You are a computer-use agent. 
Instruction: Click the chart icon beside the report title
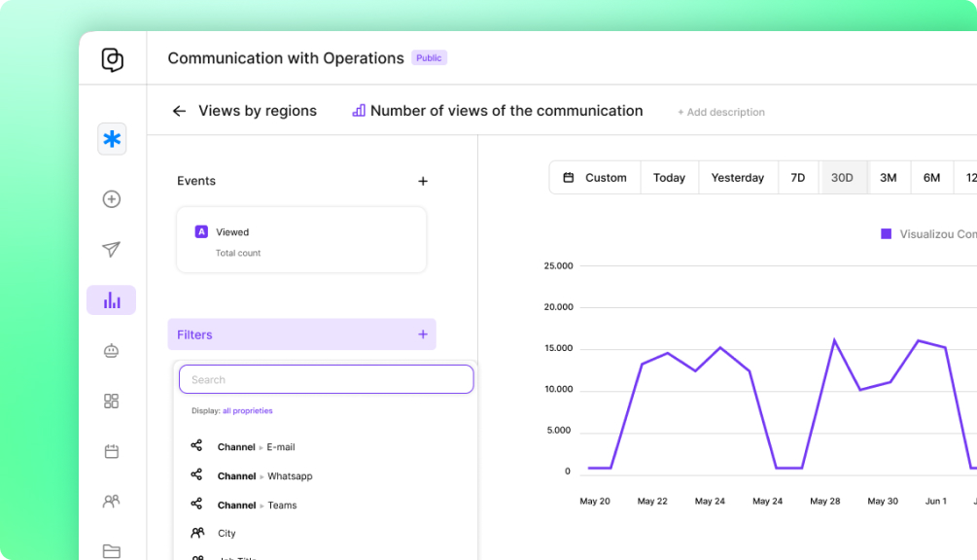[359, 111]
